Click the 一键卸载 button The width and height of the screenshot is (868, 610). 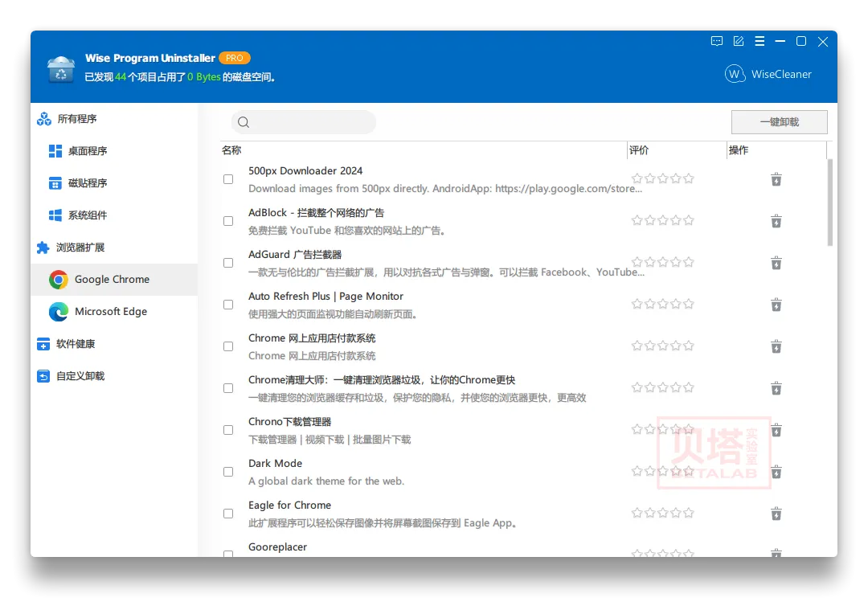click(779, 122)
